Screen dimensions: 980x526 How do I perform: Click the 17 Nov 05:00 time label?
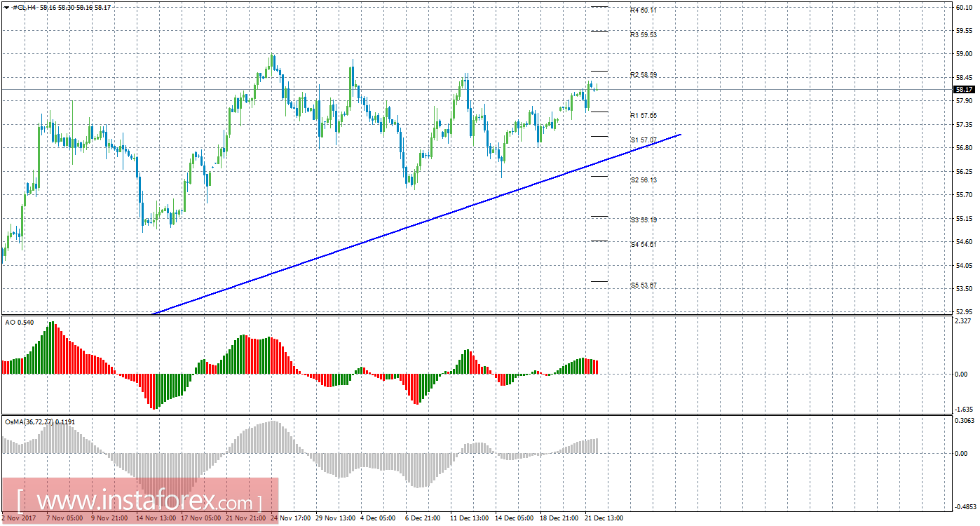click(200, 518)
